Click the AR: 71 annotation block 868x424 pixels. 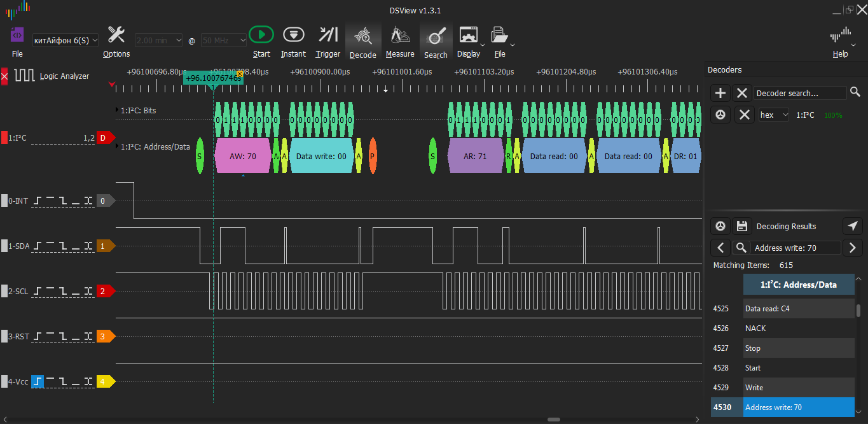(476, 156)
